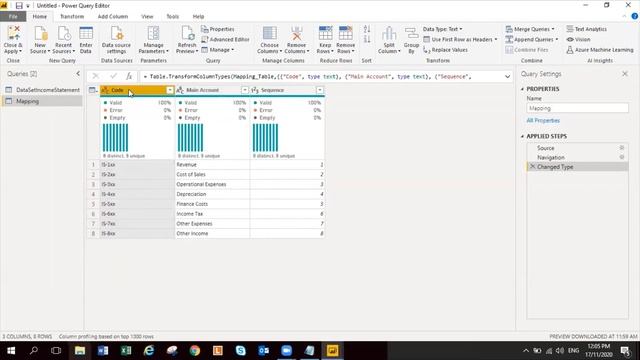Viewport: 640px width, 360px height.
Task: Open Excel from taskbar
Action: pyautogui.click(x=126, y=351)
